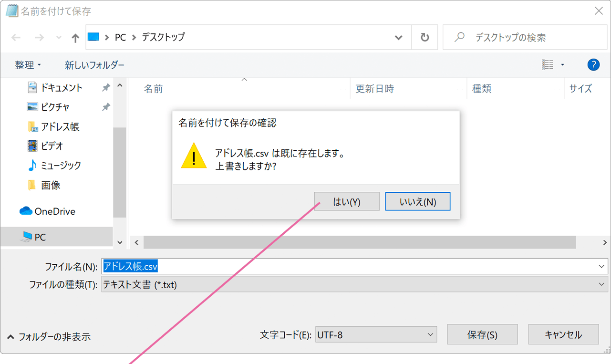The height and width of the screenshot is (364, 611).
Task: Sort by 更新日時 column header
Action: click(x=375, y=89)
